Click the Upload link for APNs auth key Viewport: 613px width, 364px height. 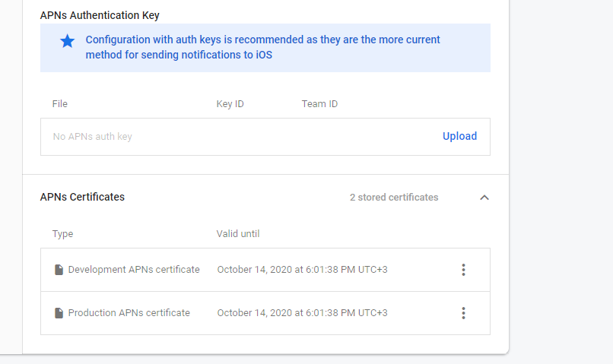(459, 137)
